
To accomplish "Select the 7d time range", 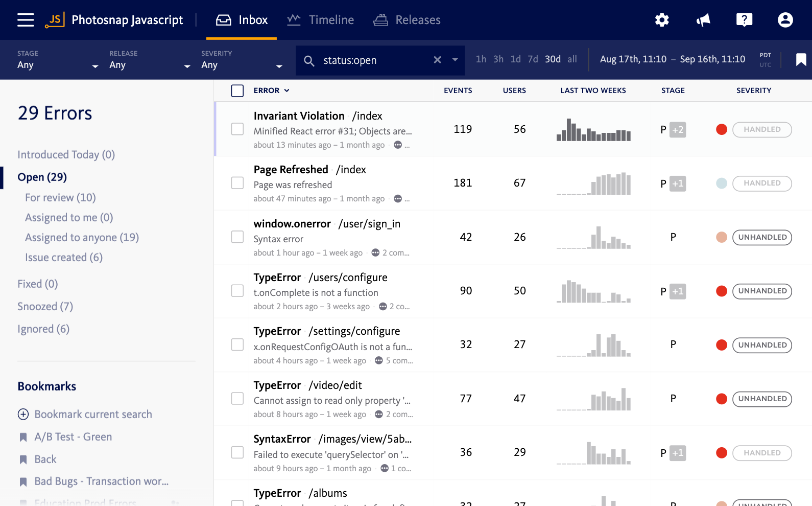I will (x=533, y=59).
